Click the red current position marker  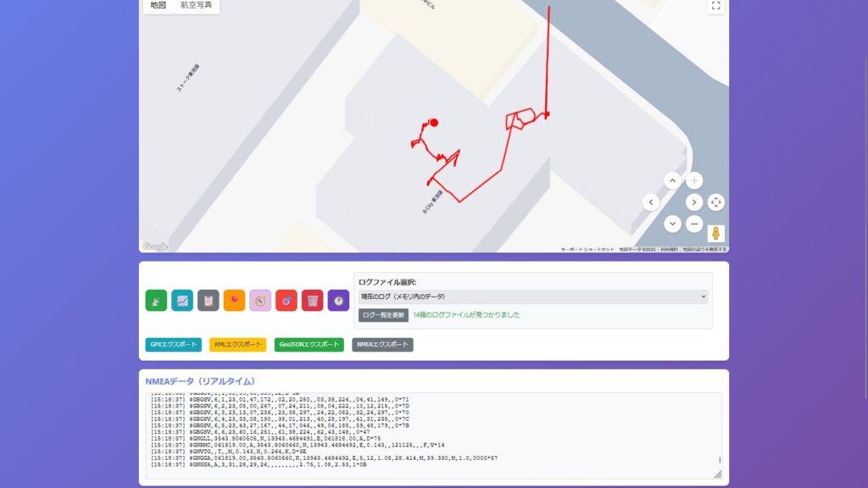pyautogui.click(x=434, y=123)
